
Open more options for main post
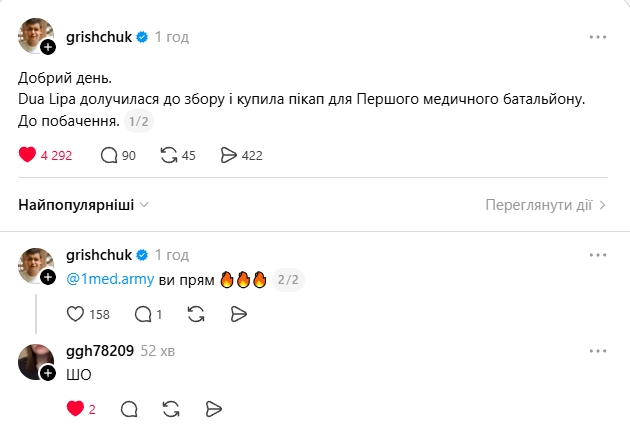(x=598, y=37)
